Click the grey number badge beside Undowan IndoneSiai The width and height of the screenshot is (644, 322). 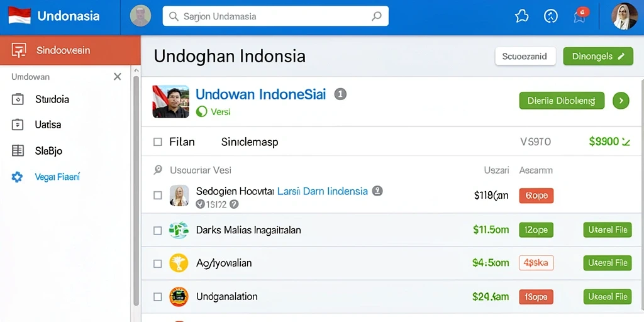tap(340, 94)
